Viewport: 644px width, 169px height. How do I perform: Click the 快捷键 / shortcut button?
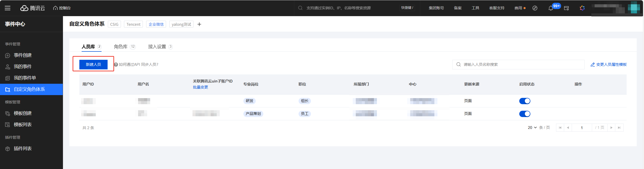click(407, 8)
